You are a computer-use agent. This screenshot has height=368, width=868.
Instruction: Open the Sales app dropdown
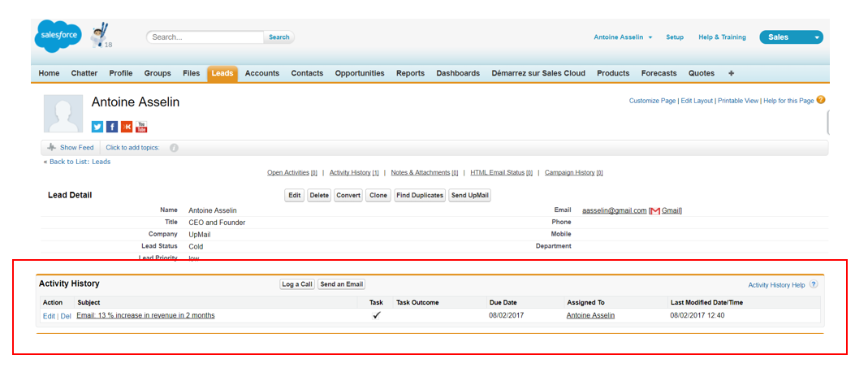tap(791, 37)
